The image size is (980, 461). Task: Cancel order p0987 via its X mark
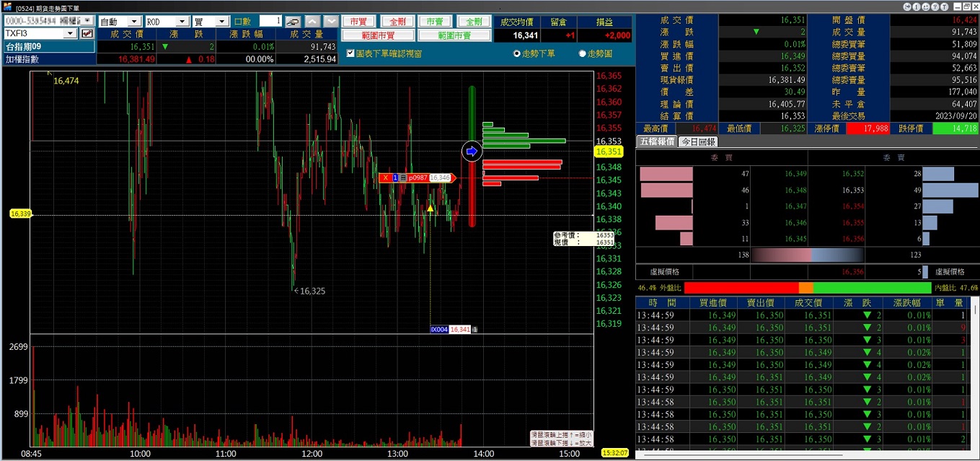click(386, 177)
